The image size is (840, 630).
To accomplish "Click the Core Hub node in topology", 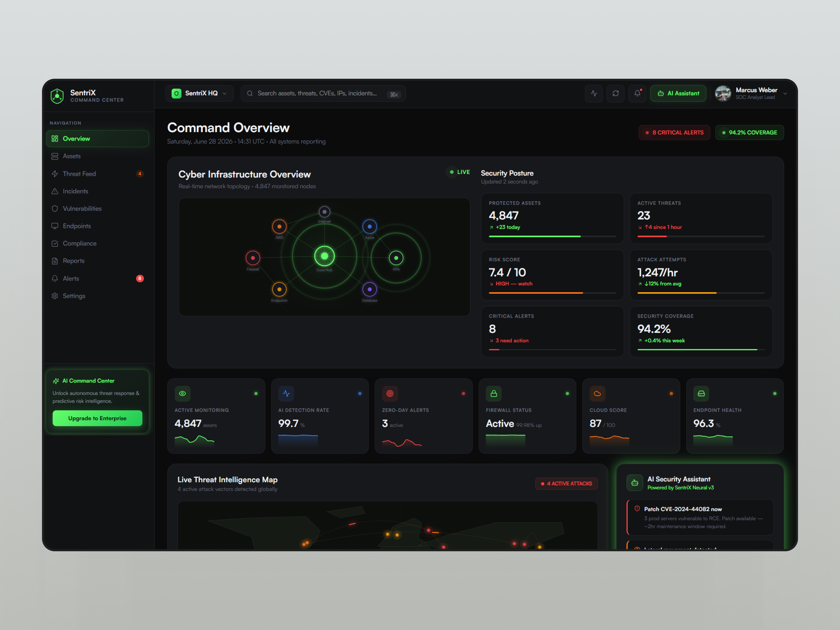I will (x=324, y=256).
